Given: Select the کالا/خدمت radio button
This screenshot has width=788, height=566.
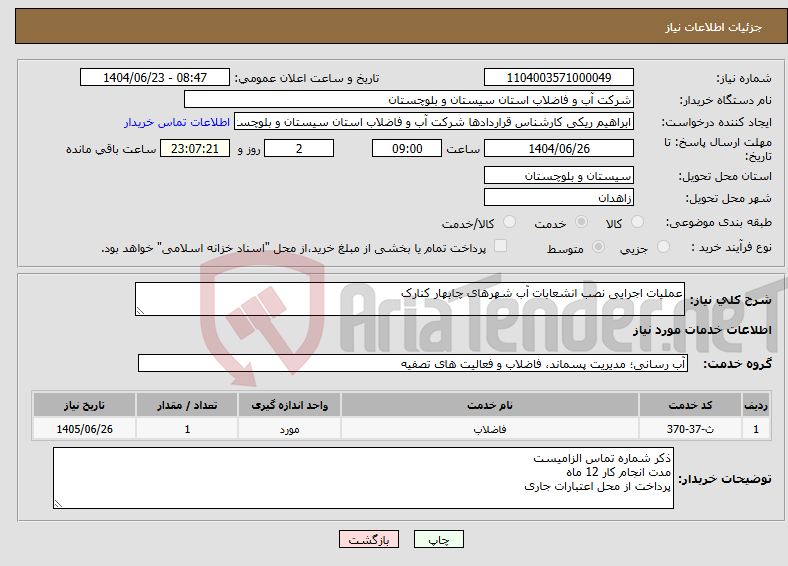Looking at the screenshot, I should click(510, 222).
